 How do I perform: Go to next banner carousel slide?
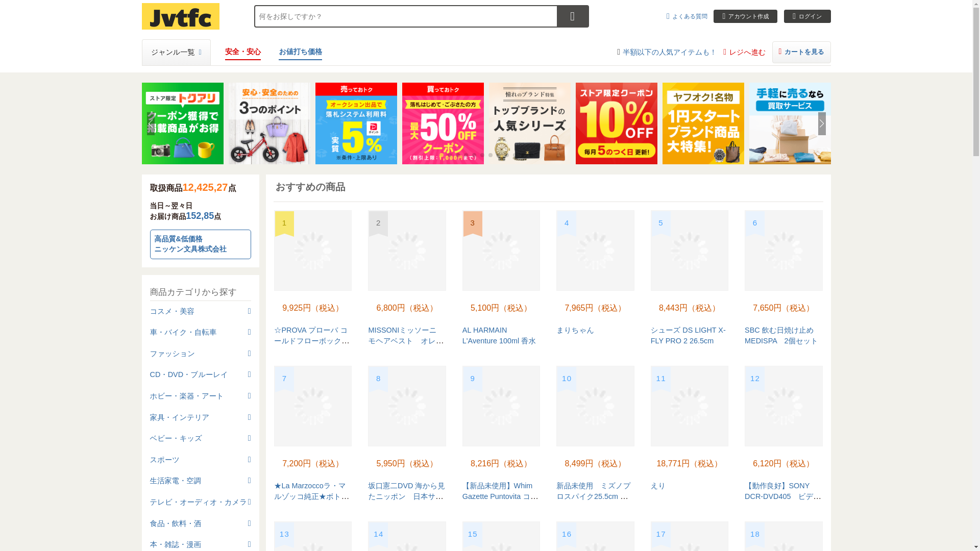[x=821, y=123]
